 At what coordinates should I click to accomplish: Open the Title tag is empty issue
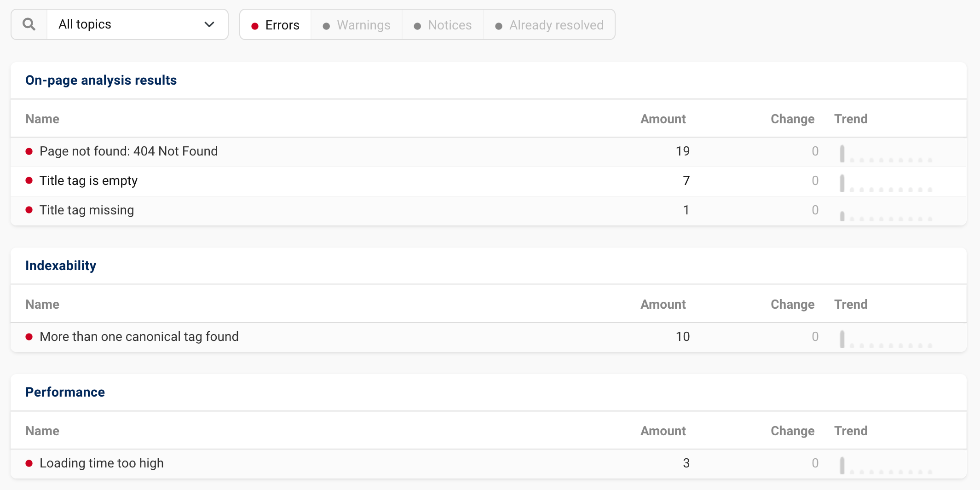pyautogui.click(x=488, y=181)
